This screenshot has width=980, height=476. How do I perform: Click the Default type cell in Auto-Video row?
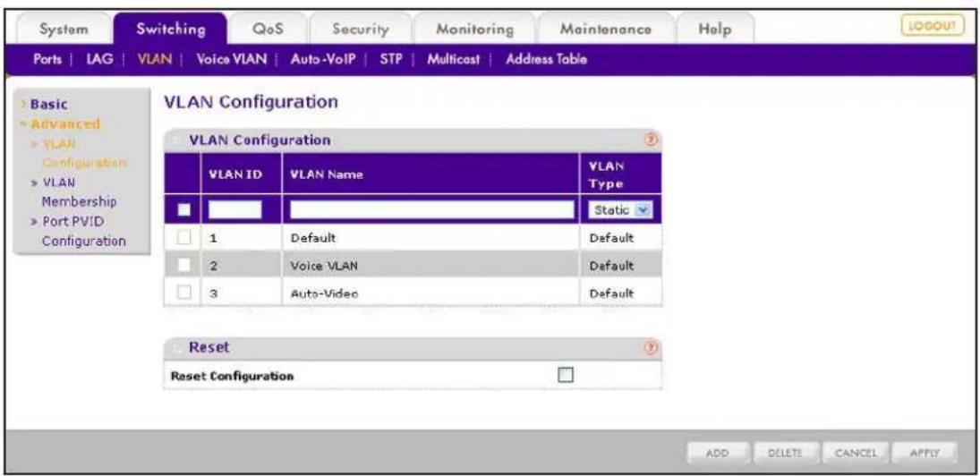click(612, 293)
